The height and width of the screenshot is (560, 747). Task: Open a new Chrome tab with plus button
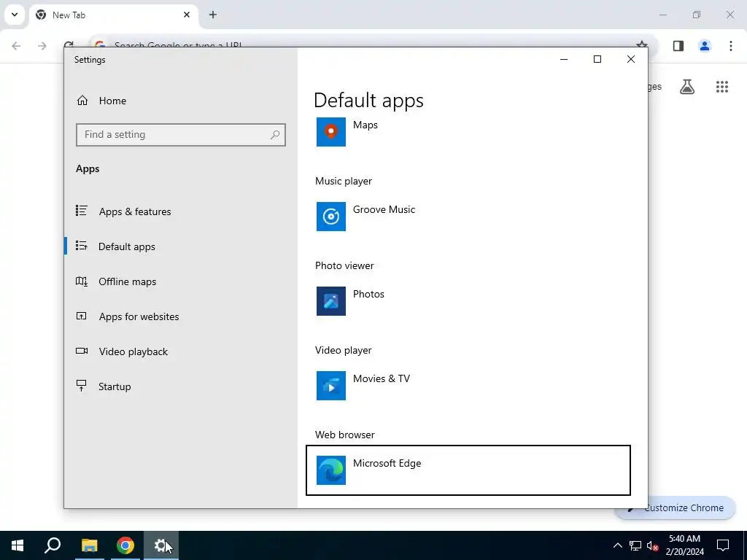tap(213, 15)
